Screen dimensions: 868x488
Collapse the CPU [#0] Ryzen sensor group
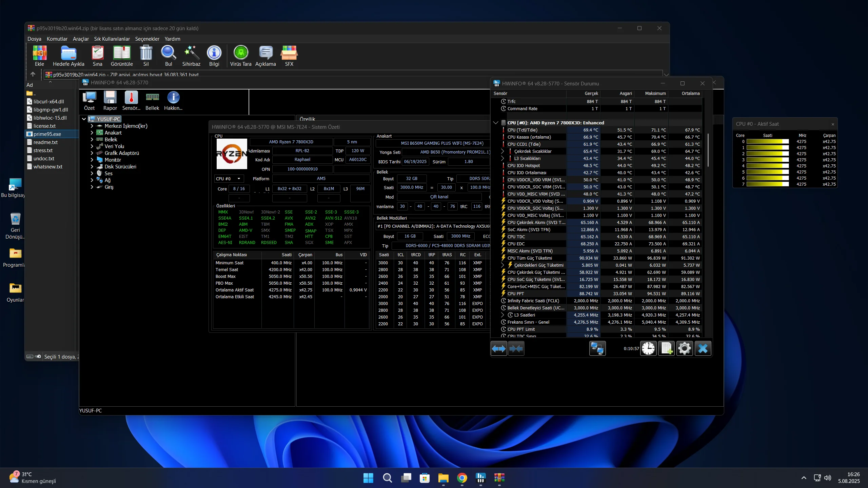[496, 123]
